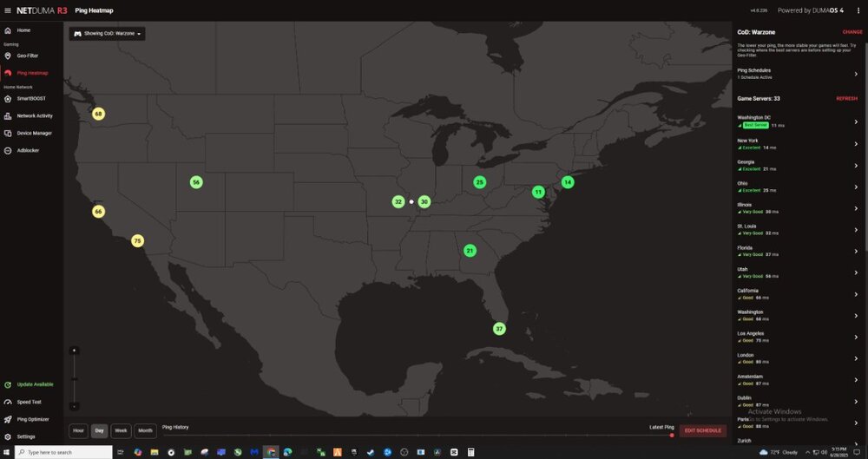
Task: Select the California 66 ms server row
Action: 799,294
